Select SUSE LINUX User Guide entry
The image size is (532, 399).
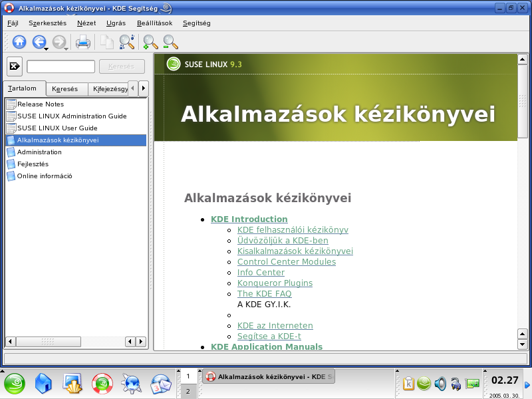(57, 128)
